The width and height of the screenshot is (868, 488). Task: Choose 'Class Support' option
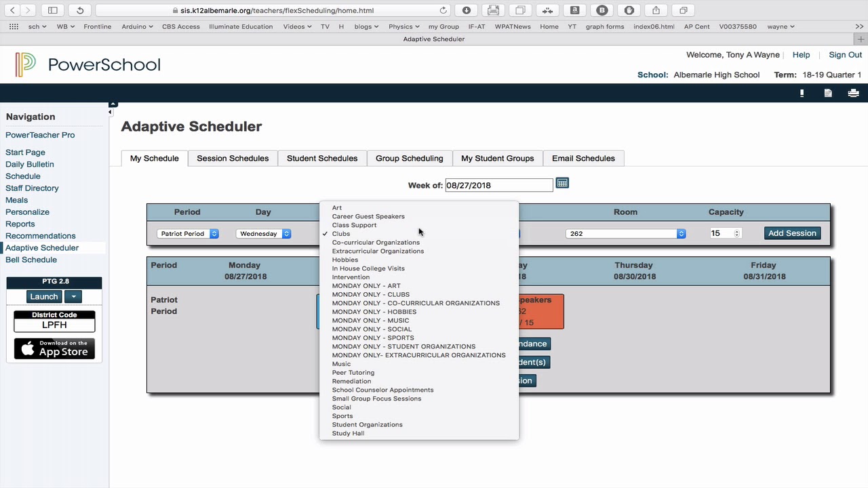(419, 225)
